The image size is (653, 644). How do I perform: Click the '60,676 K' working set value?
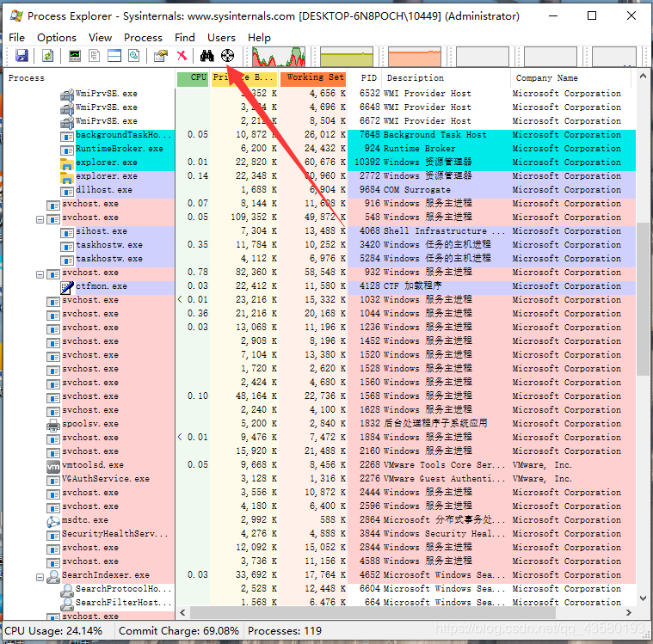(325, 163)
